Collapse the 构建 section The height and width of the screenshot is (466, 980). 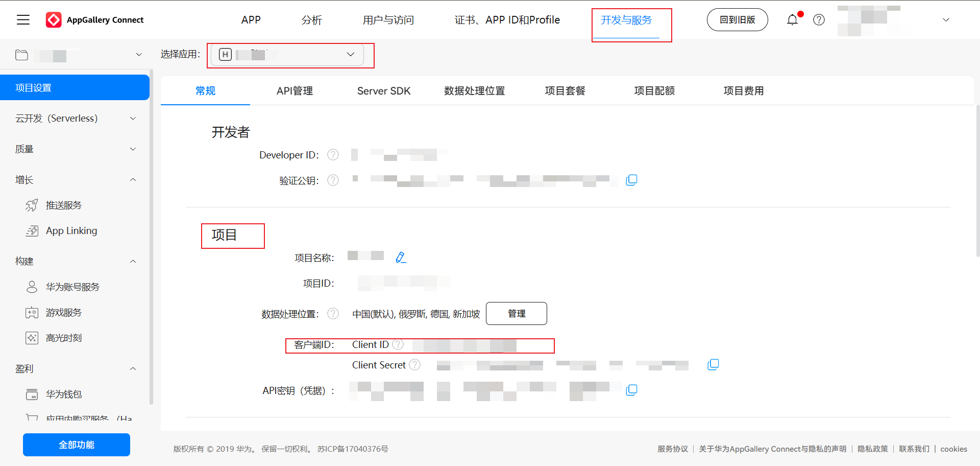coord(133,261)
